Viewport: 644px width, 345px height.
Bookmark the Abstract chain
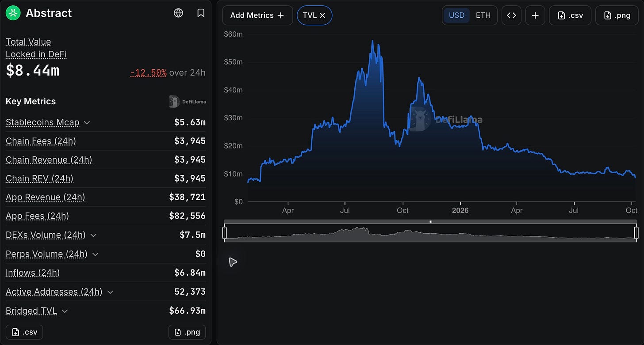point(201,13)
